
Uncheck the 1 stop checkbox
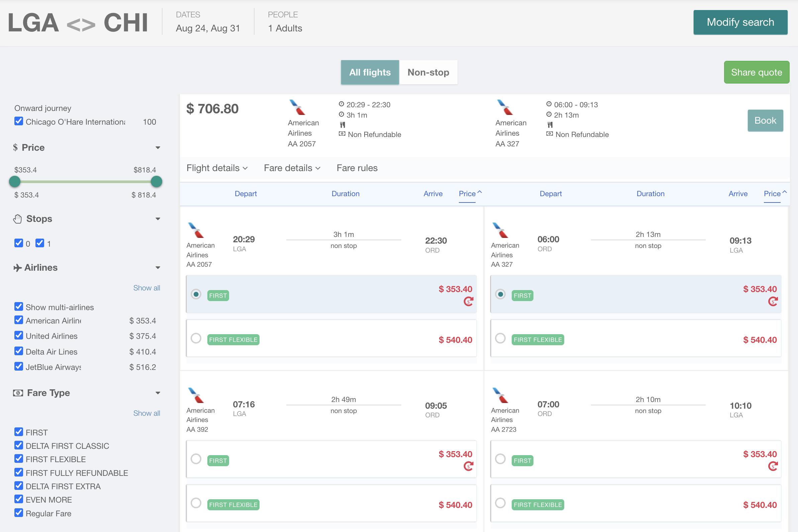40,243
